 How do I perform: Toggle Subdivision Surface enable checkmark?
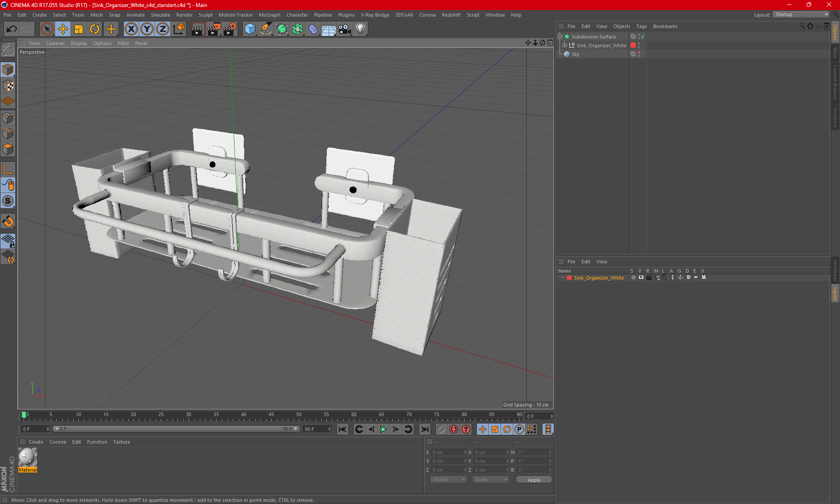tap(643, 37)
